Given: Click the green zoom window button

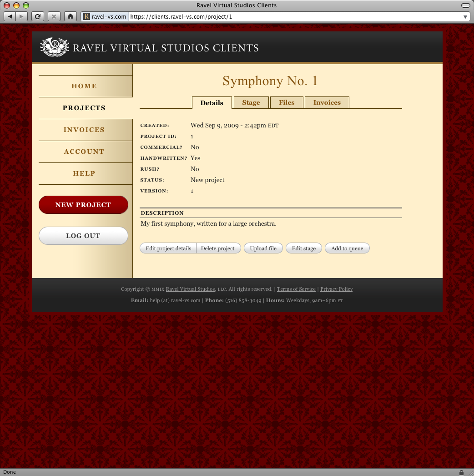Looking at the screenshot, I should (x=26, y=5).
